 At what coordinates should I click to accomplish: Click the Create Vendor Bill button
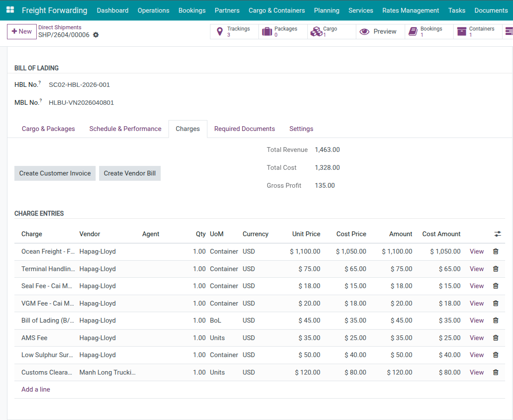130,173
